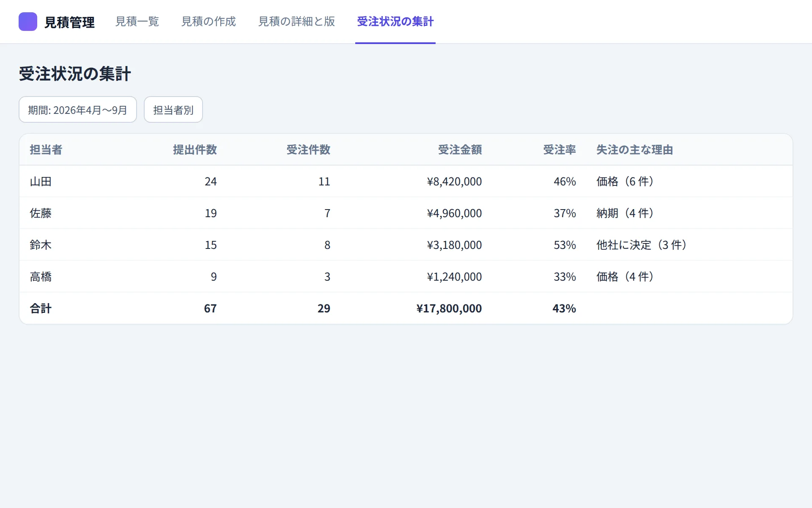
Task: Click the 見積管理 app title
Action: [x=70, y=22]
